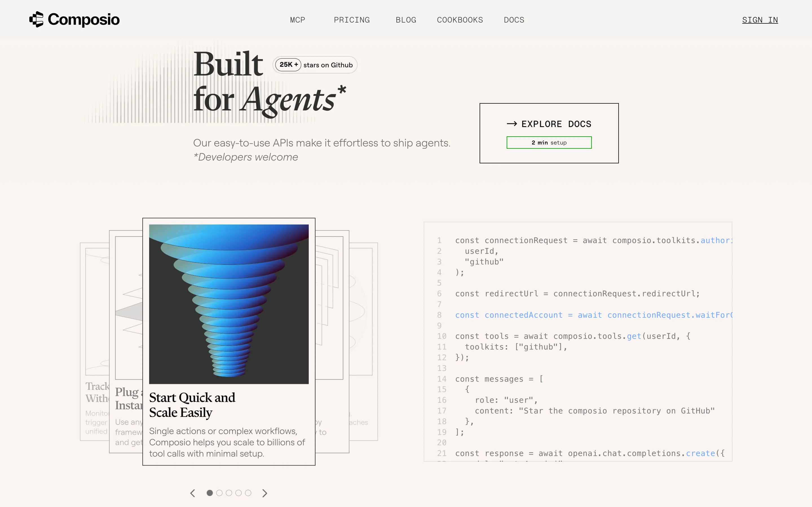The height and width of the screenshot is (507, 812).
Task: Open Docs in the navigation bar
Action: click(514, 20)
